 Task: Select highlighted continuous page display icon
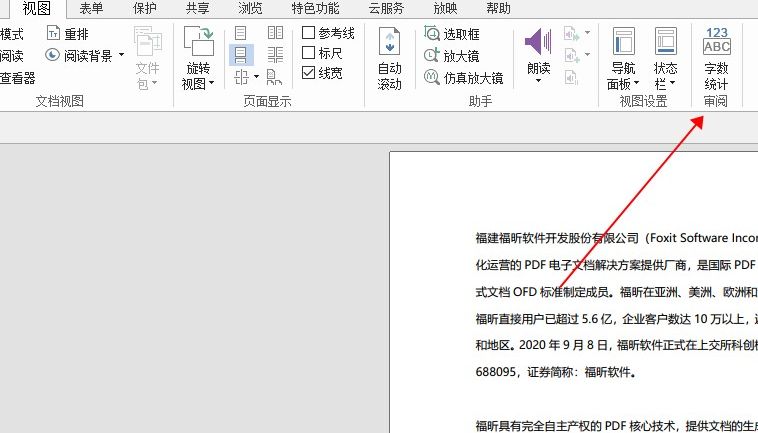241,55
